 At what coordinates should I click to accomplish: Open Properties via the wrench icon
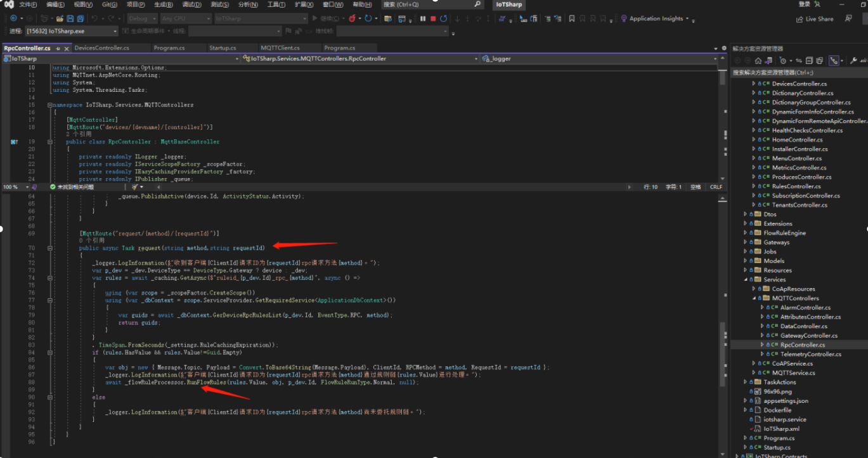tap(854, 61)
